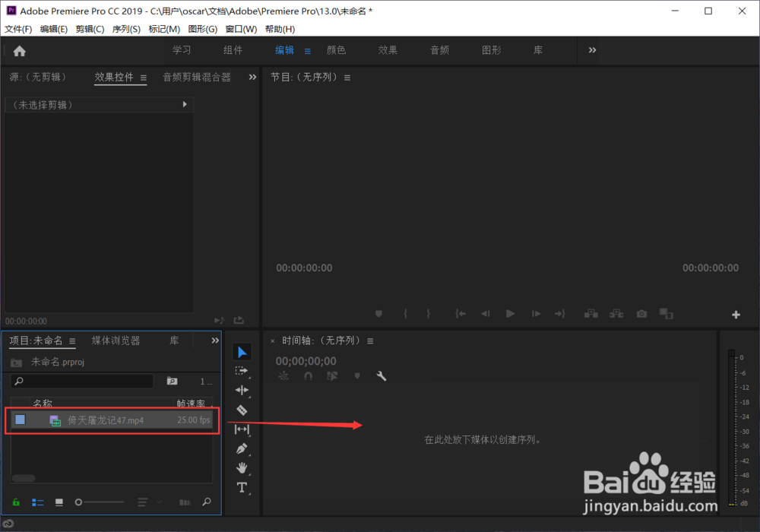760x532 pixels.
Task: Export frame with camera icon
Action: click(641, 314)
